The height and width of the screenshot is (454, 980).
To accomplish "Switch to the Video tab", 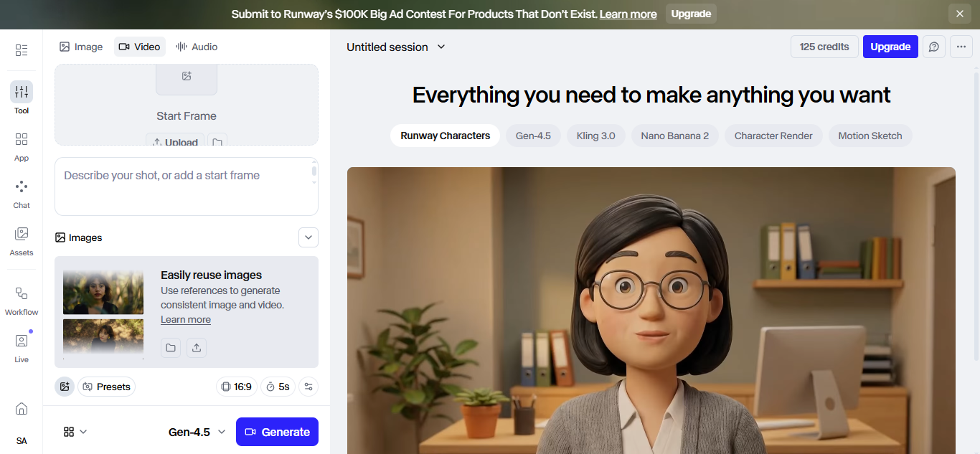I will click(x=140, y=47).
